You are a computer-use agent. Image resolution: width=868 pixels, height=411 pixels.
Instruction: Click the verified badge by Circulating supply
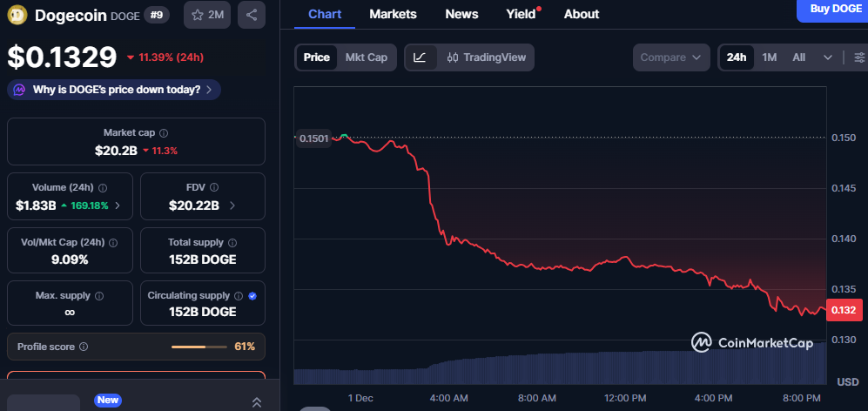coord(252,296)
